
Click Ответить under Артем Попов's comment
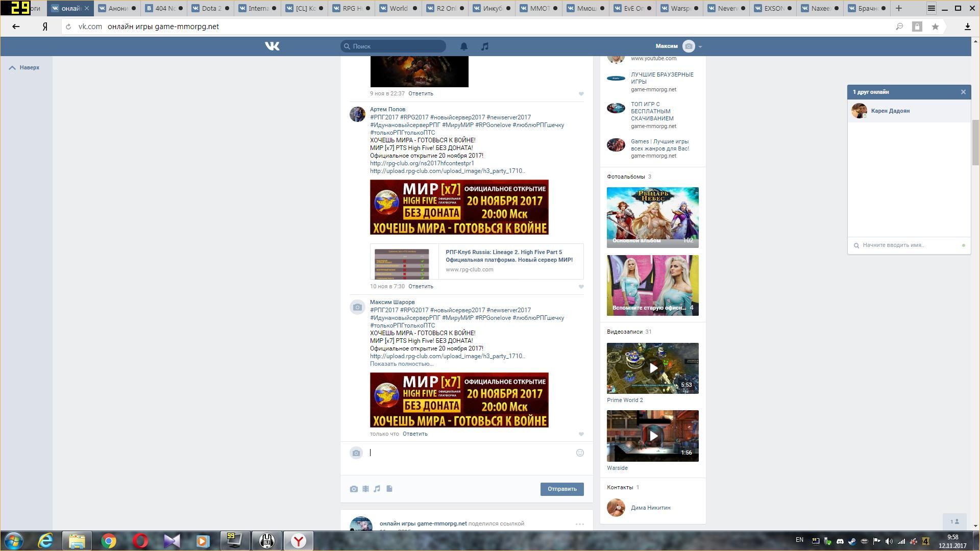tap(421, 286)
